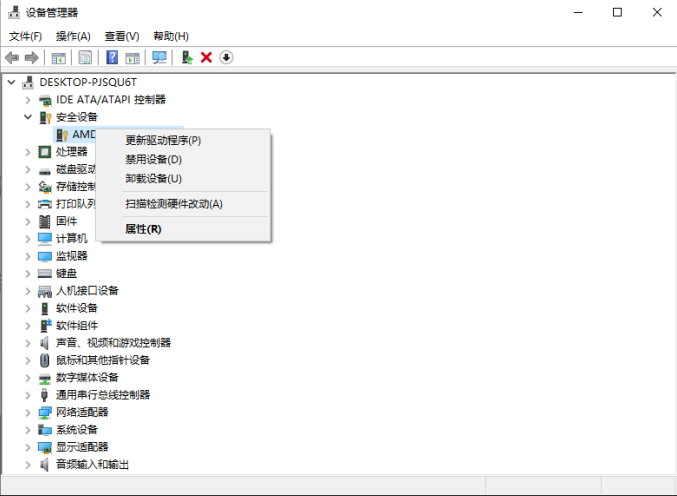Click the 鼠标和其他指针设备 mouse icon
677x496 pixels.
(x=44, y=360)
